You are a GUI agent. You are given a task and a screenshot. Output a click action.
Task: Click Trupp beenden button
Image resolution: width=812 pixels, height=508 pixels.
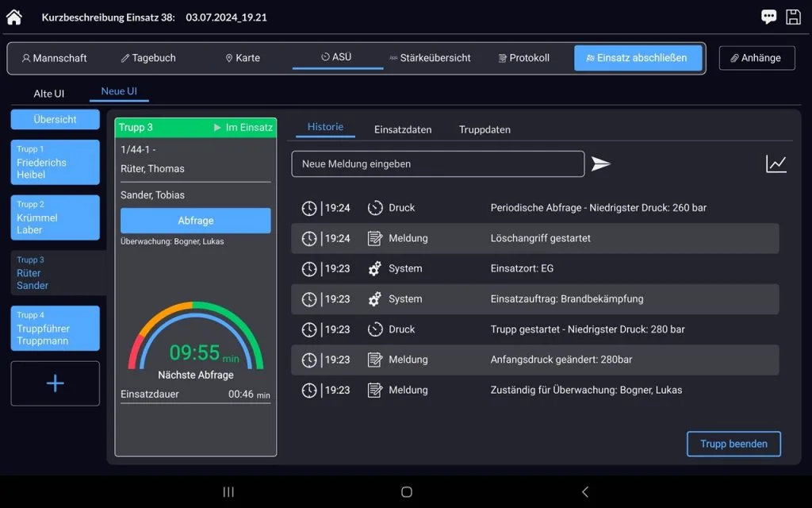coord(733,444)
